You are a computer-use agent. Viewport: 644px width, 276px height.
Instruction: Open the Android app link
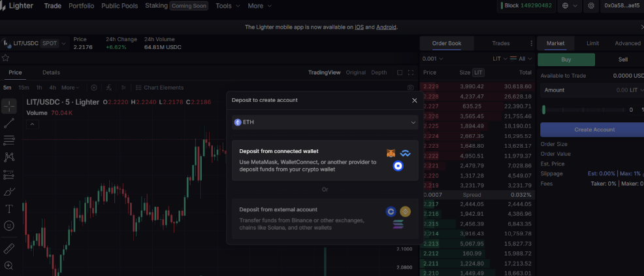tap(385, 27)
